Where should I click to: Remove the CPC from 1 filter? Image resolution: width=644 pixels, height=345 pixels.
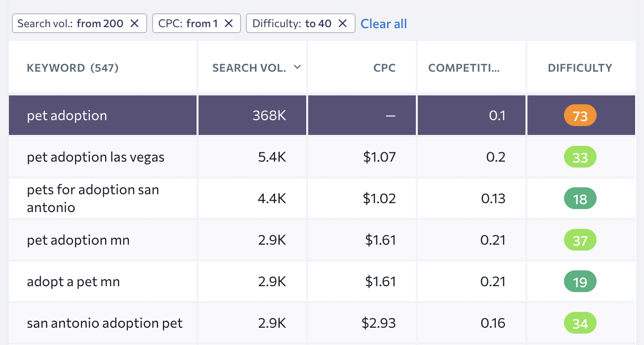pyautogui.click(x=229, y=23)
